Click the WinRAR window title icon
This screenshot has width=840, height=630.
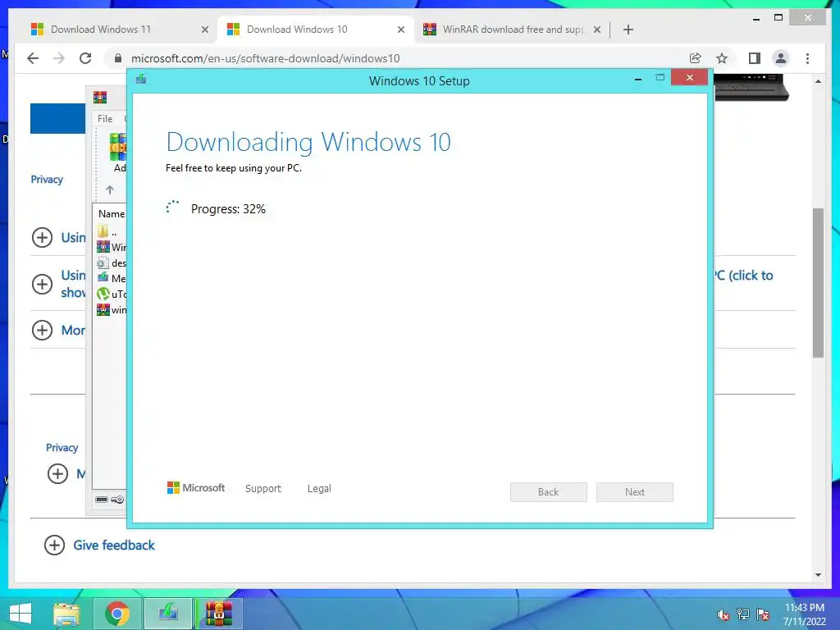pyautogui.click(x=100, y=97)
